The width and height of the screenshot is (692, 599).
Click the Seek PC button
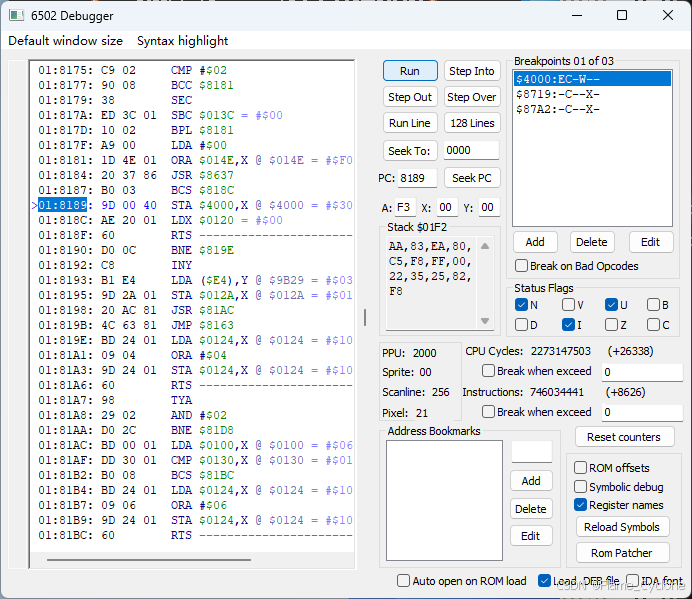pos(471,178)
